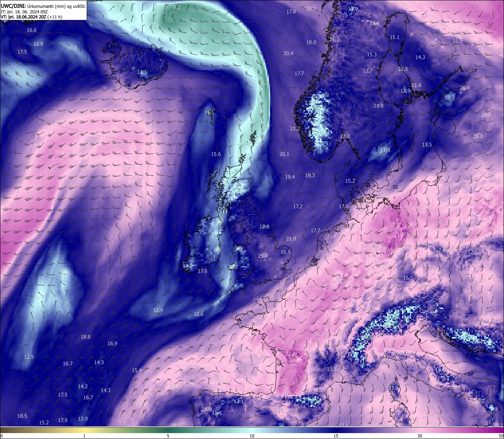Click the 17.8 value on the map

(291, 12)
